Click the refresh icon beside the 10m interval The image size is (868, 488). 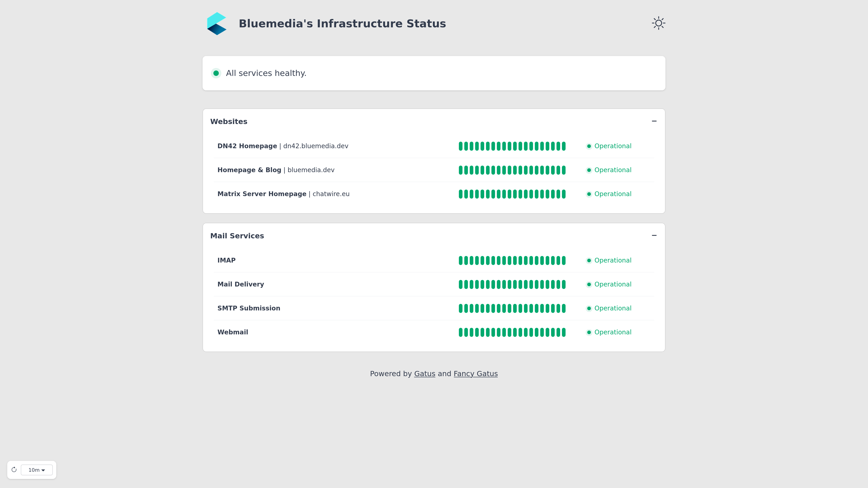pos(14,469)
